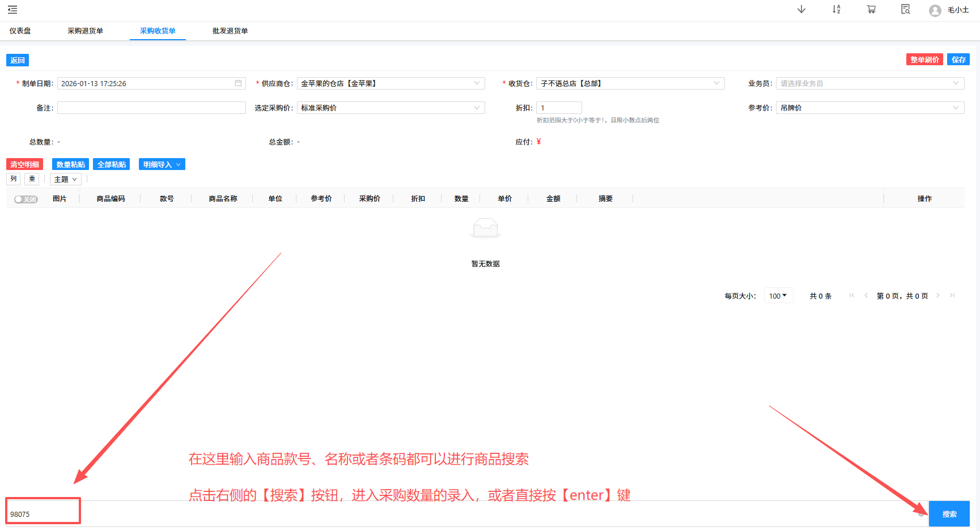This screenshot has height=531, width=980.
Task: Open the shopping cart icon
Action: coord(871,10)
